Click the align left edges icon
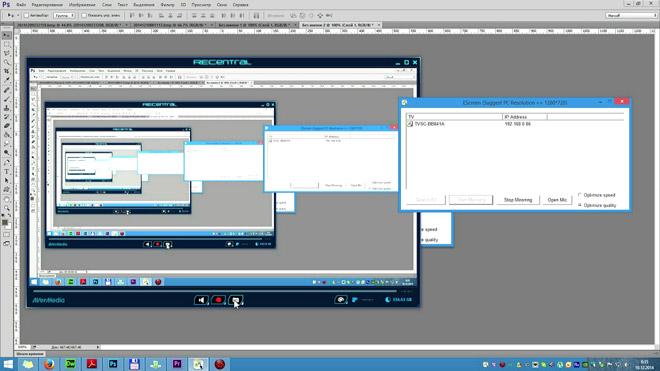Screen dimensions: 660x371 161,16
